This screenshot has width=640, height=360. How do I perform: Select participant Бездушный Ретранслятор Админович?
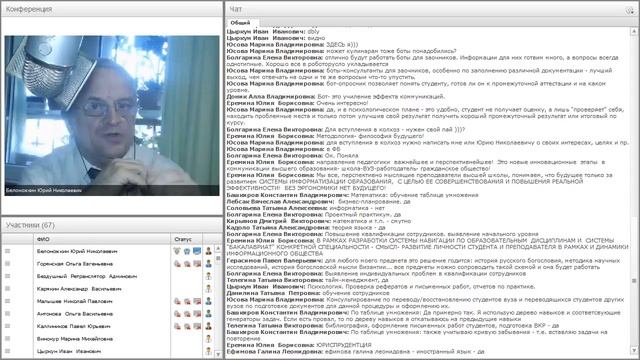87,276
